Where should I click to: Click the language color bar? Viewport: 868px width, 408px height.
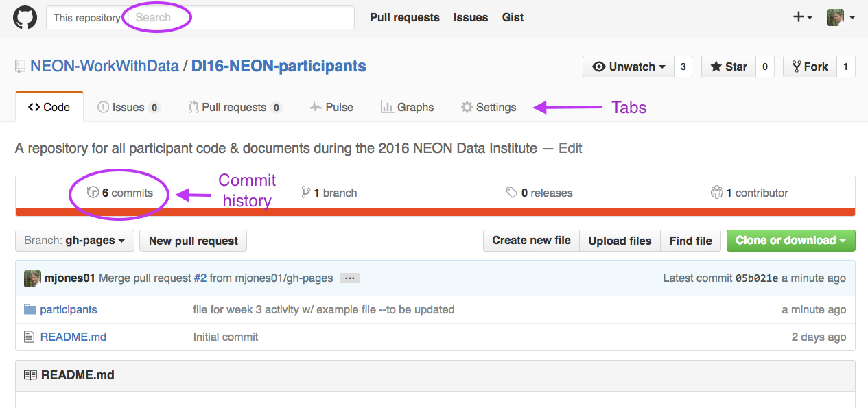click(435, 212)
